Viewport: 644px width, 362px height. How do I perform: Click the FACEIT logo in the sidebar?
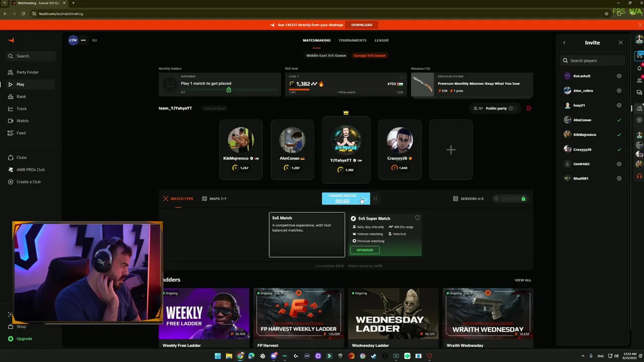pos(11,40)
